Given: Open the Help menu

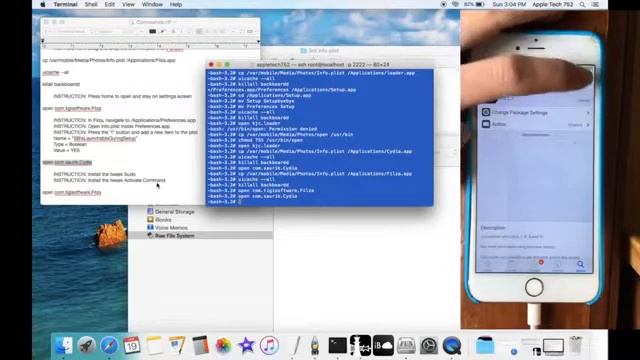Looking at the screenshot, I should click(x=176, y=4).
